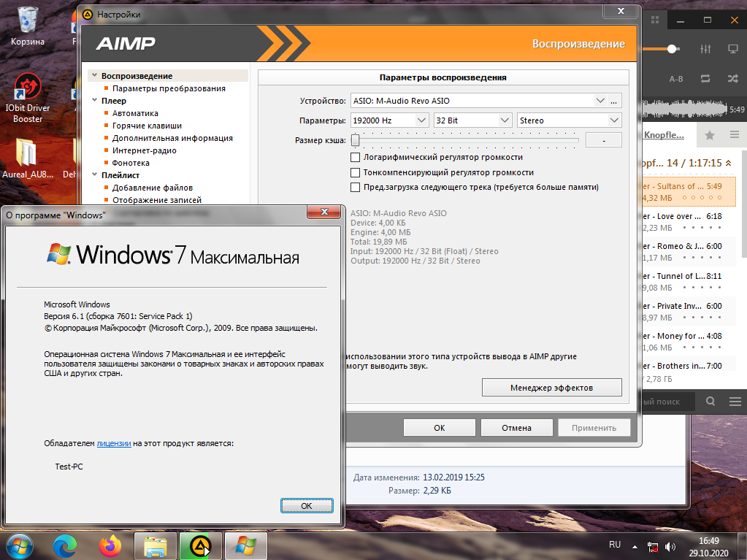
Task: Enable Пред.загрузка следующего трека checkbox
Action: tap(355, 187)
